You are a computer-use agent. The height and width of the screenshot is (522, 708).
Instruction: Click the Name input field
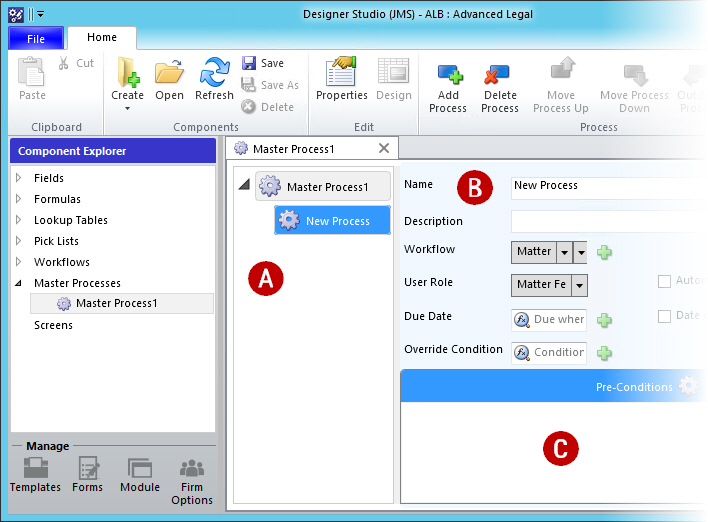click(600, 186)
